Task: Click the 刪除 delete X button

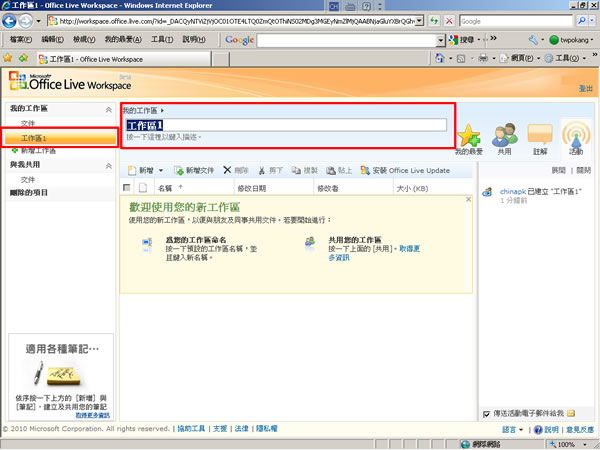Action: coord(236,170)
